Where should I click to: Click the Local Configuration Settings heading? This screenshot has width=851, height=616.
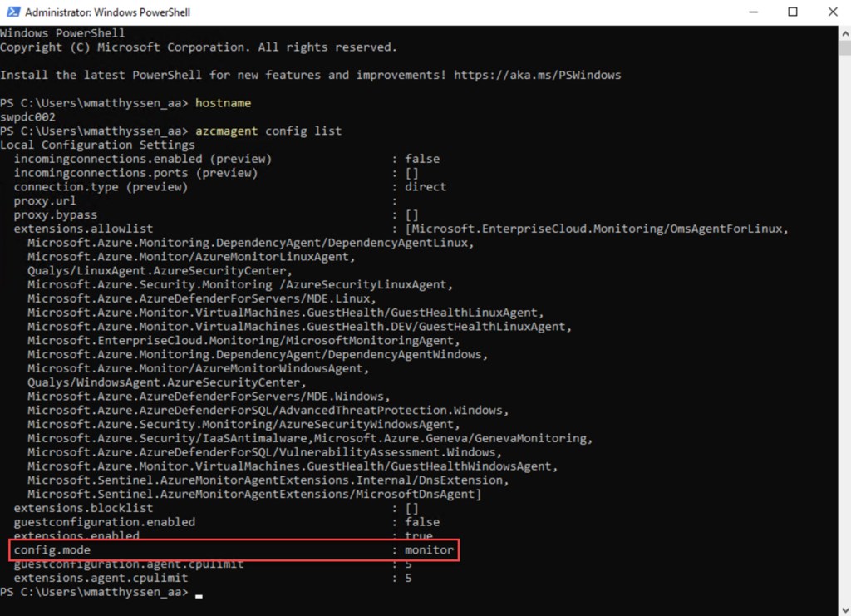tap(97, 145)
